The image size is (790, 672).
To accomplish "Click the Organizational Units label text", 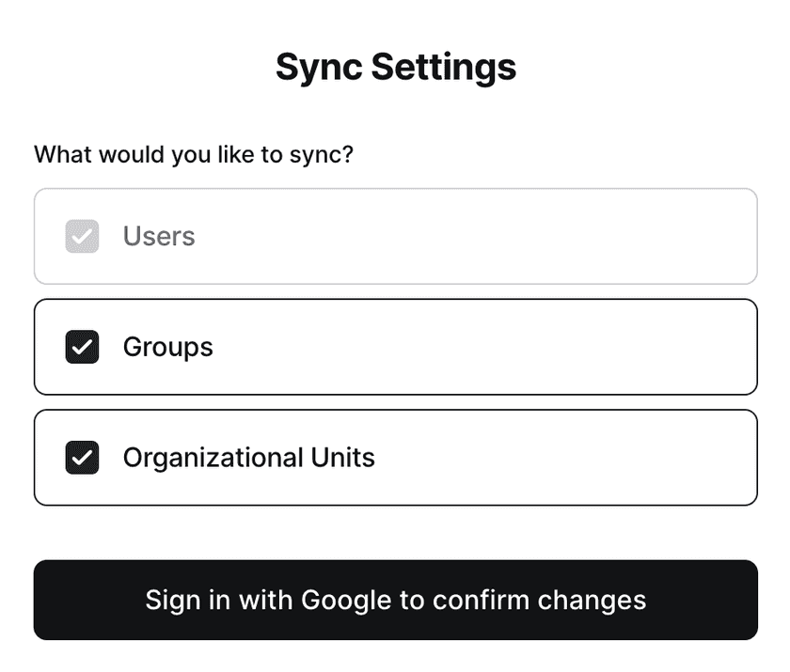I will pos(248,458).
